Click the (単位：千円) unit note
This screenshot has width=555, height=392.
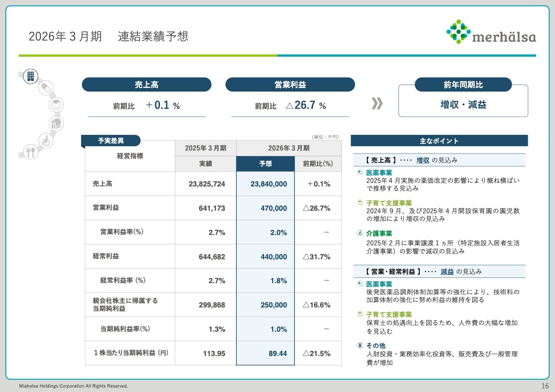coord(325,137)
